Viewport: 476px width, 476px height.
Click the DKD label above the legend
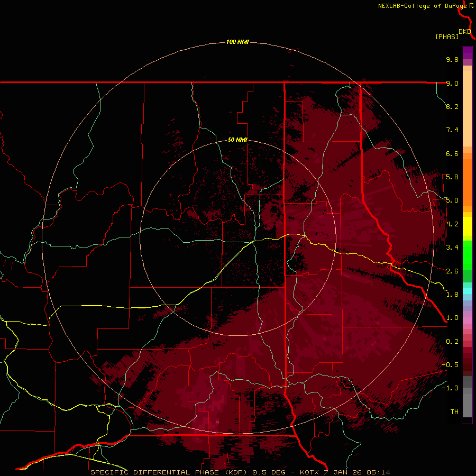click(x=465, y=32)
